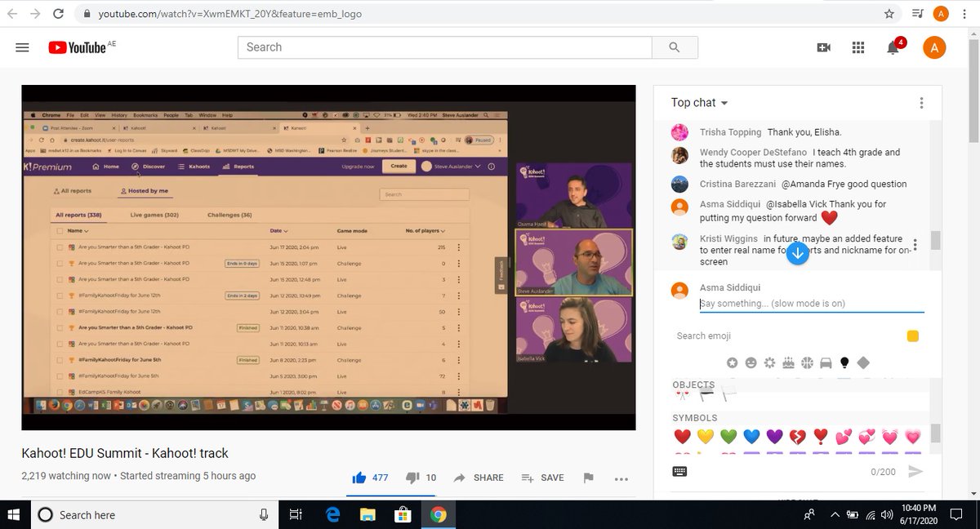980x529 pixels.
Task: Click the live stream video player
Action: (x=328, y=258)
